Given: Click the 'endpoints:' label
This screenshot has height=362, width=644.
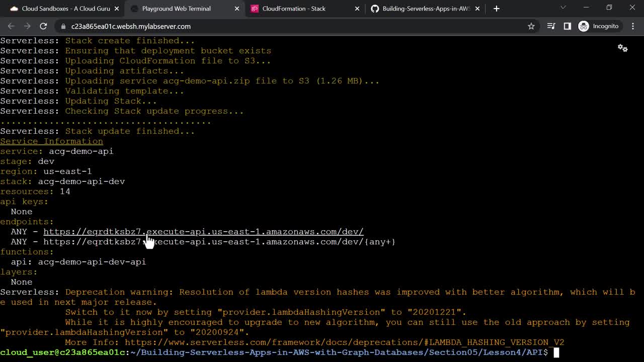Looking at the screenshot, I should tap(27, 222).
